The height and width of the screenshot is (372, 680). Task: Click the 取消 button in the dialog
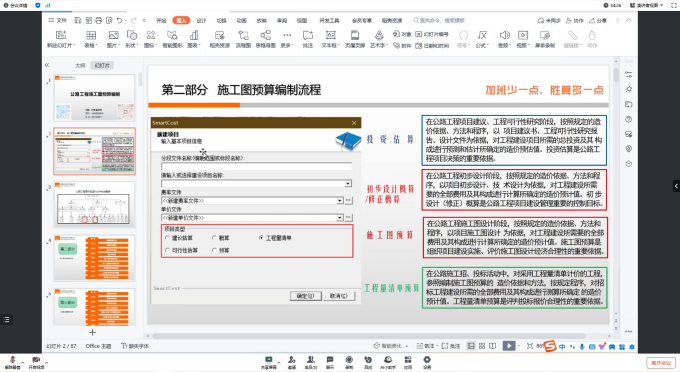point(339,296)
